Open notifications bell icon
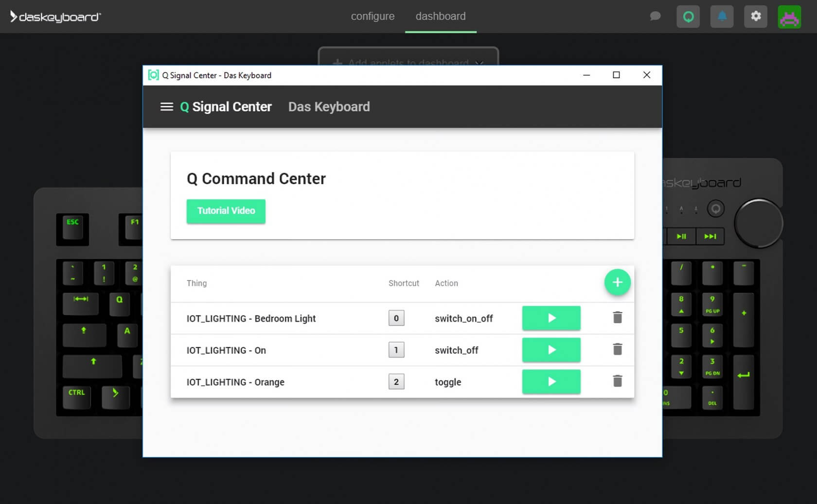The image size is (817, 504). (722, 17)
